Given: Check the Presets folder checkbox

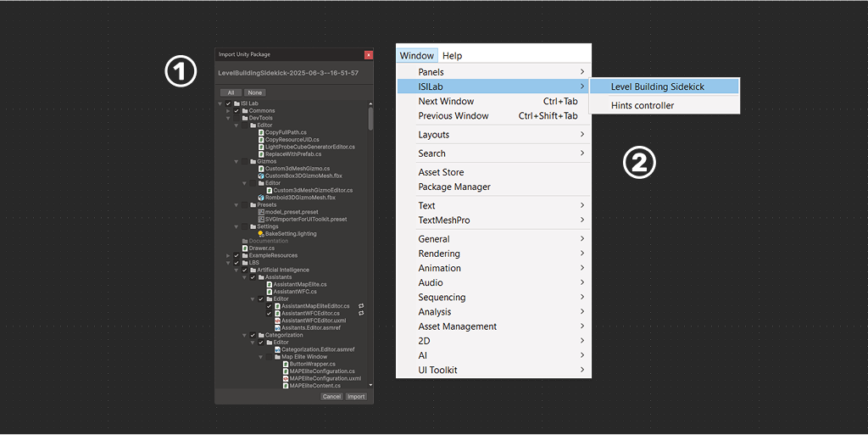Looking at the screenshot, I should [245, 204].
